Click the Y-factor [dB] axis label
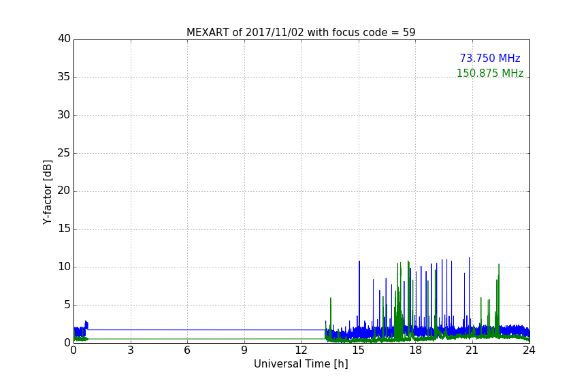This screenshot has width=588, height=392. tap(47, 192)
